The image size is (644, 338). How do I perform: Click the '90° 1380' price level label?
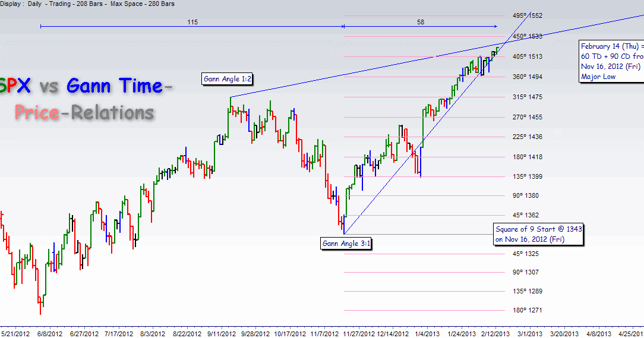[x=525, y=195]
